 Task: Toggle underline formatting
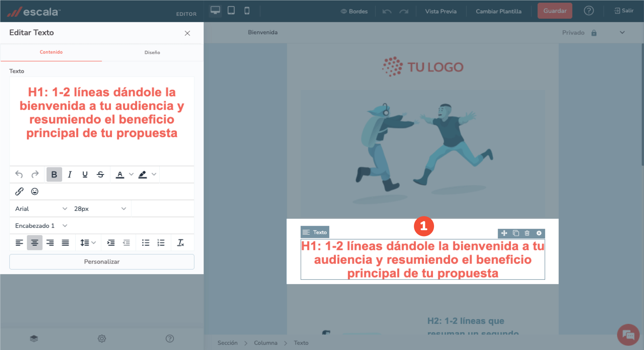click(x=85, y=174)
